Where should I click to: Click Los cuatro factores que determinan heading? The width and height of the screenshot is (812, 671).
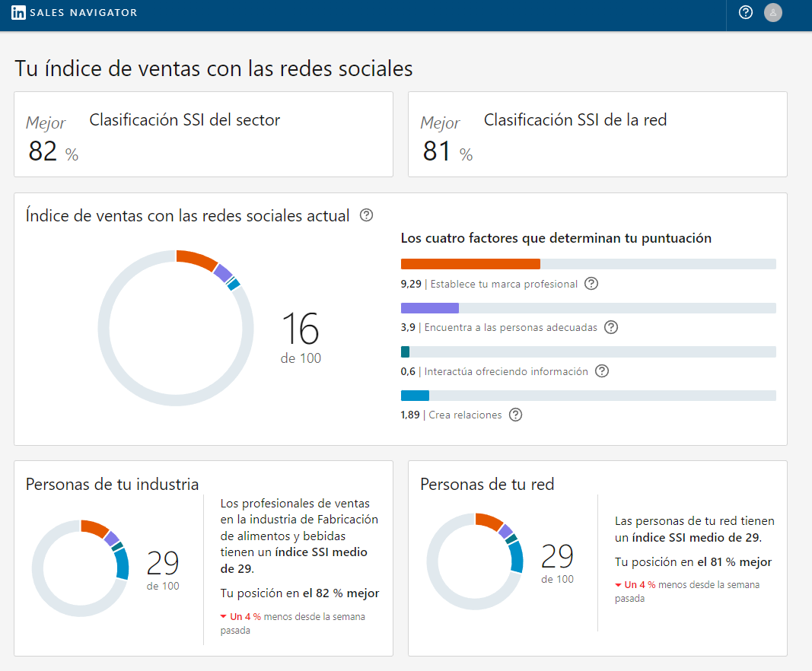(556, 238)
